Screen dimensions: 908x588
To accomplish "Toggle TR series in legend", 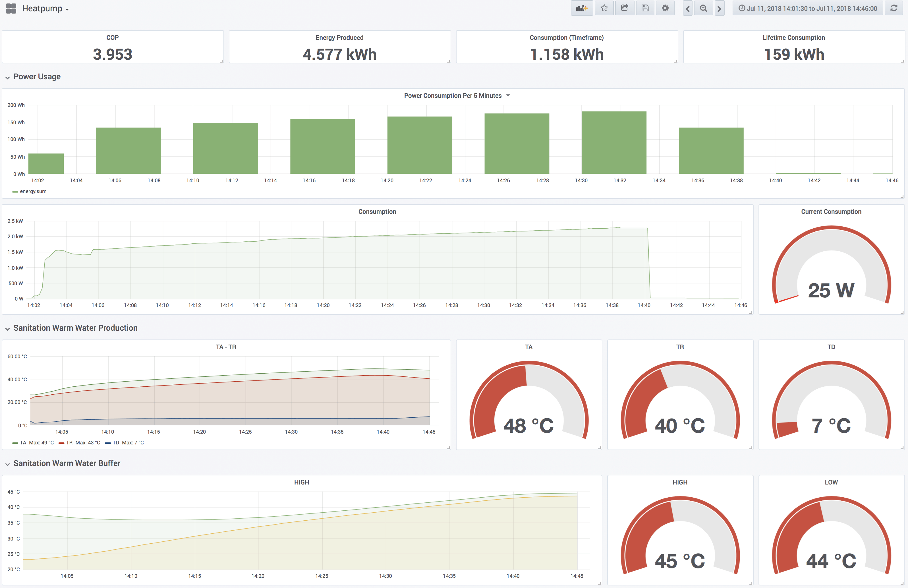I will point(69,443).
